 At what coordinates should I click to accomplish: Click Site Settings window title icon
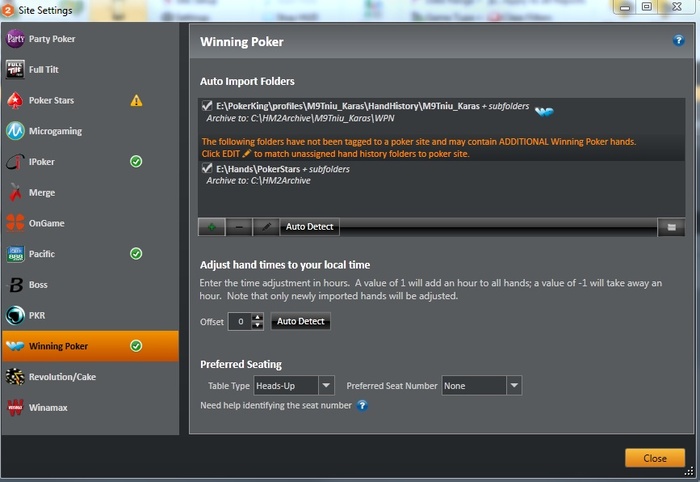8,10
